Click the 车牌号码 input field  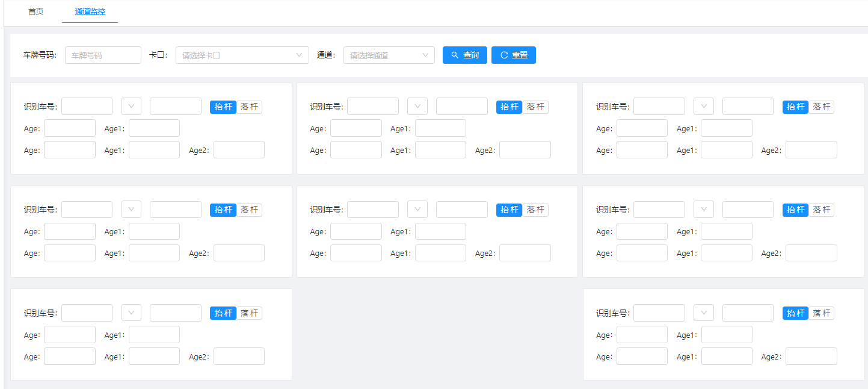click(103, 55)
